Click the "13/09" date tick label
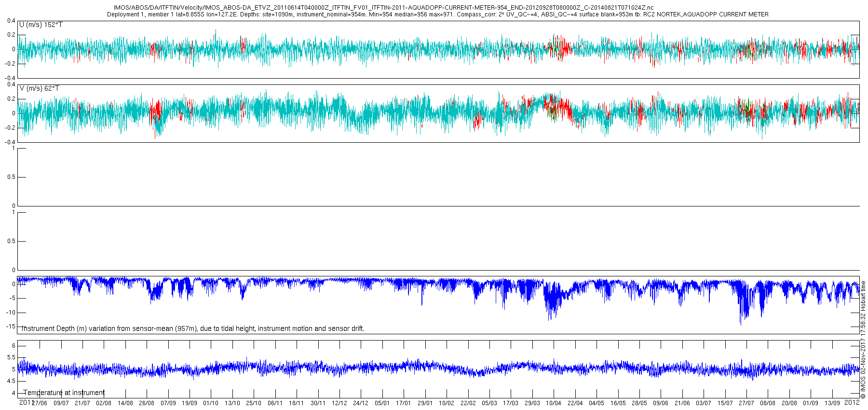Image resolution: width=868 pixels, height=410 pixels. 832,403
